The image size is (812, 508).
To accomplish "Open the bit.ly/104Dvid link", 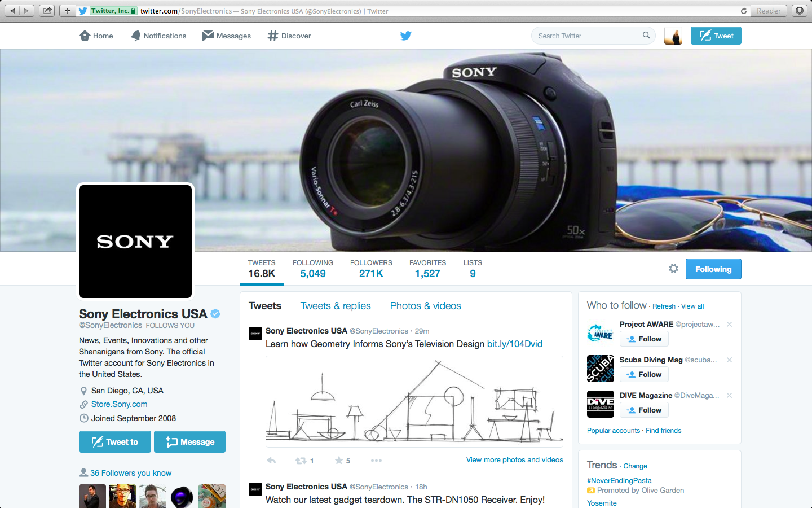I will point(515,344).
